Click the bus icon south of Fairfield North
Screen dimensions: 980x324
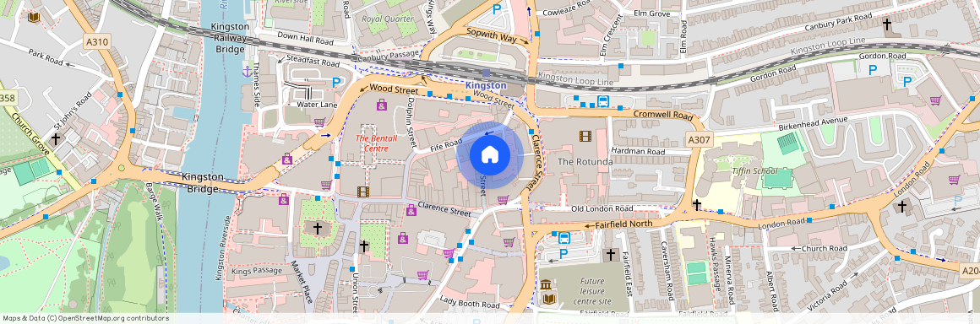pos(563,237)
